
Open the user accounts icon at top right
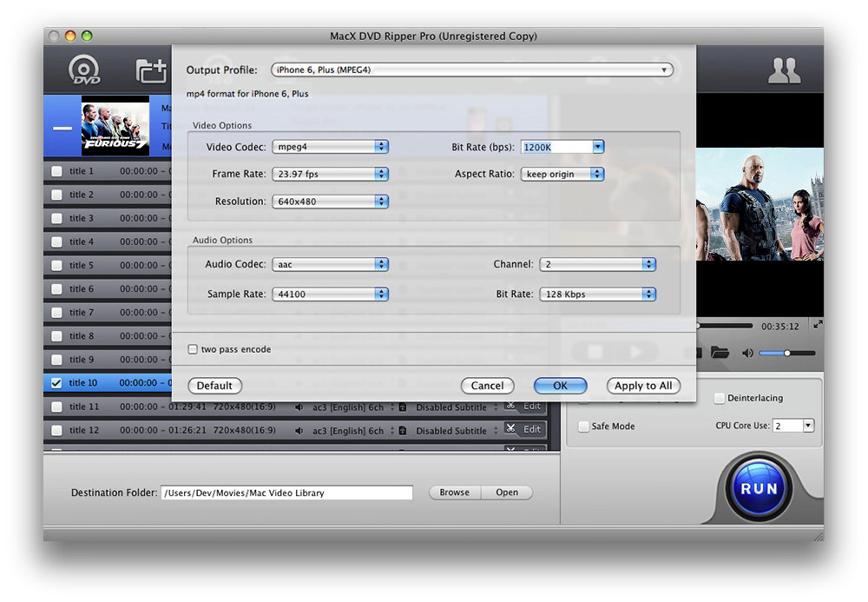point(784,70)
